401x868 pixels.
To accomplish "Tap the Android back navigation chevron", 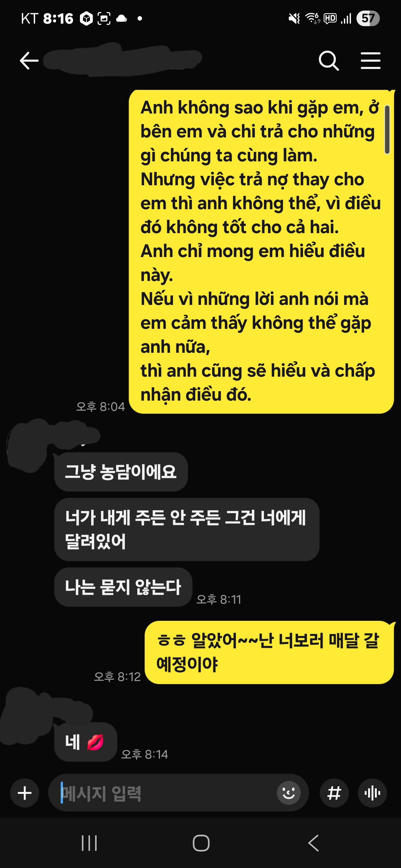I will coord(313,843).
